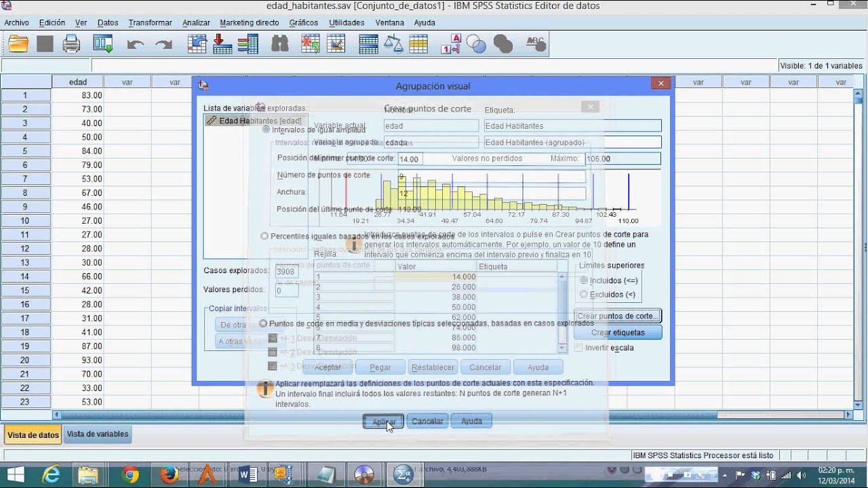Click the data view horizontal scrollbar

click(x=452, y=415)
